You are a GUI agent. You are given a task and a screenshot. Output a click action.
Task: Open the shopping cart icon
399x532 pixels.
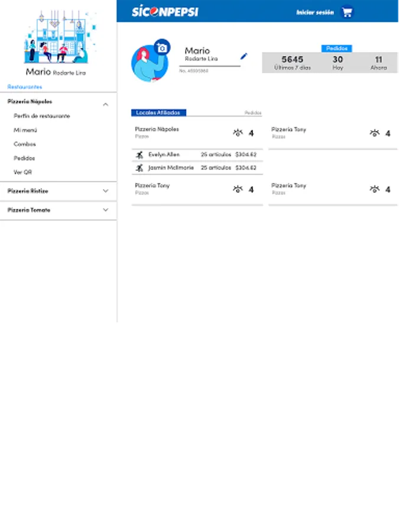click(x=347, y=12)
